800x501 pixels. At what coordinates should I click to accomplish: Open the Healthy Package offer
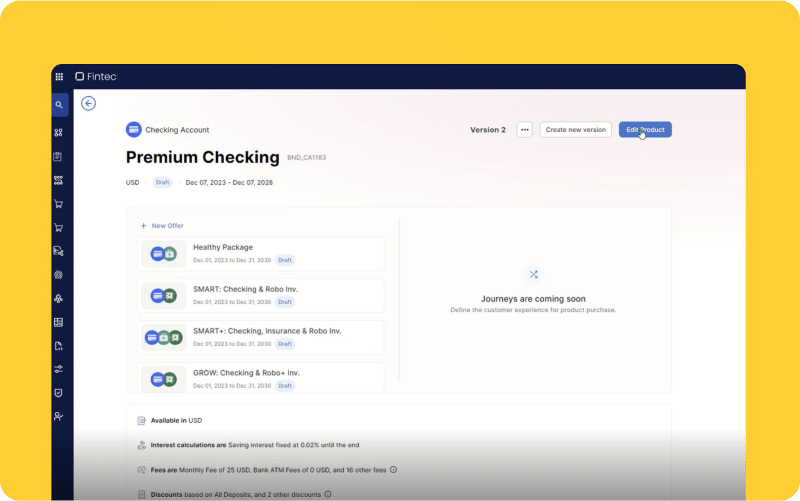[261, 254]
